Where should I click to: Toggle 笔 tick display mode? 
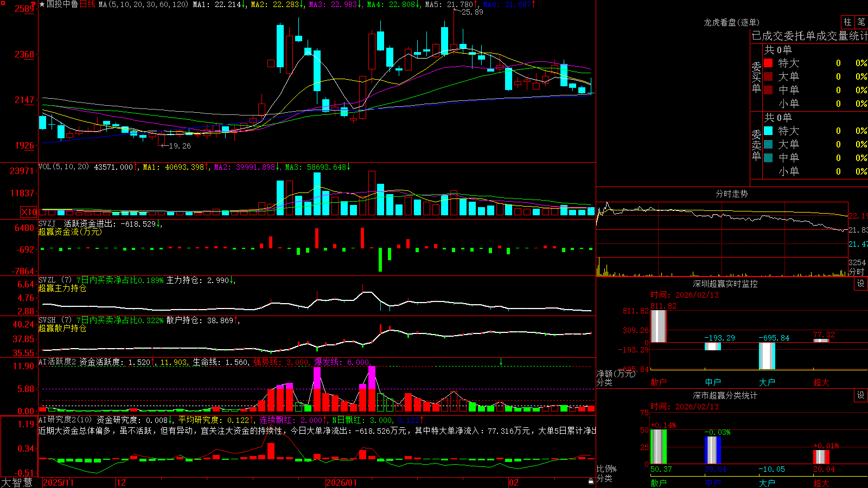coord(861,22)
